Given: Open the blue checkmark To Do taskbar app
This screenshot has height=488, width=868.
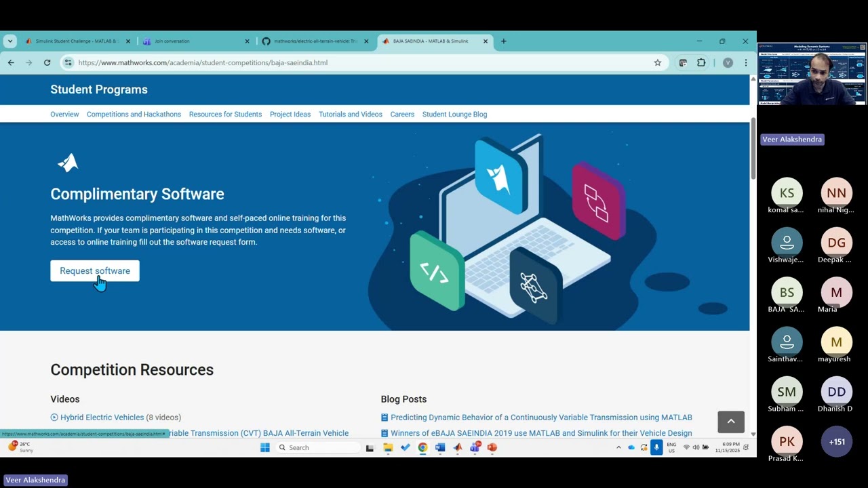Looking at the screenshot, I should coord(406,447).
